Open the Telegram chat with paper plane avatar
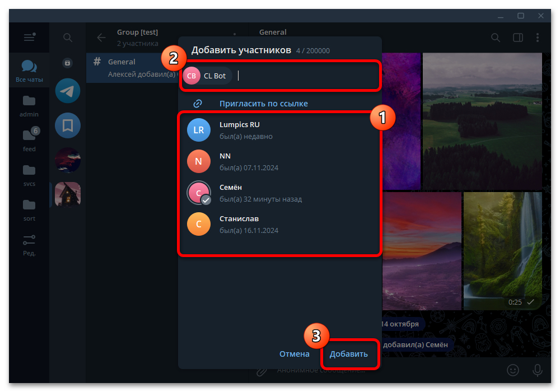The width and height of the screenshot is (560, 392). (x=68, y=91)
